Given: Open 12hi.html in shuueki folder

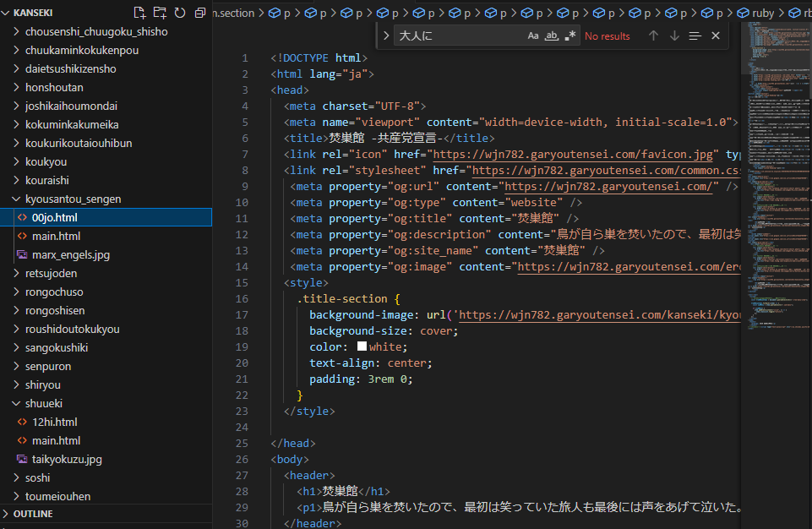Looking at the screenshot, I should pyautogui.click(x=55, y=422).
